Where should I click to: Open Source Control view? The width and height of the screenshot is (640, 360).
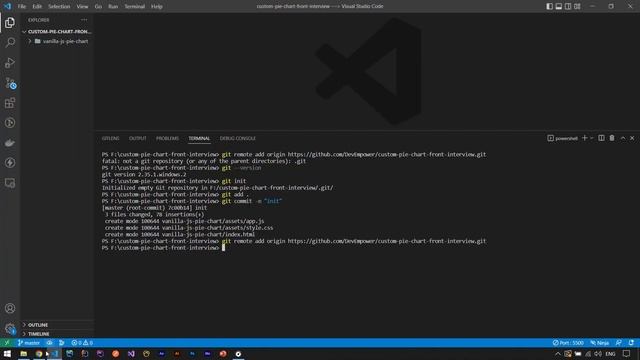coord(10,83)
